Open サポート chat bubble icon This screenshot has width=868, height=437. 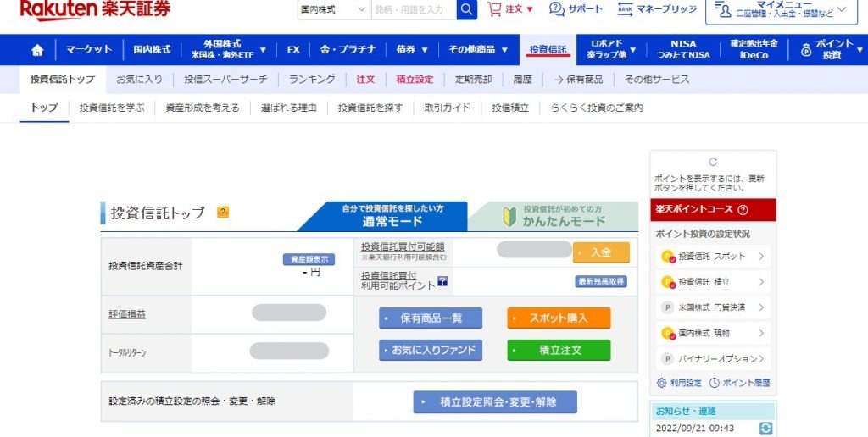556,8
